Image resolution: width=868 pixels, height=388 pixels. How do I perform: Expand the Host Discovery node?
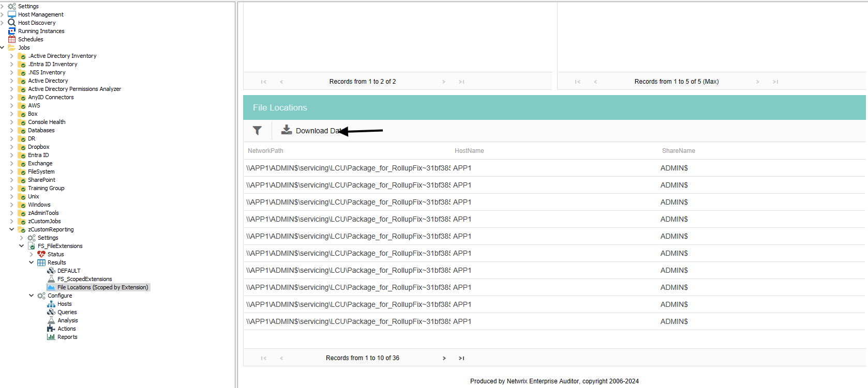pyautogui.click(x=2, y=23)
